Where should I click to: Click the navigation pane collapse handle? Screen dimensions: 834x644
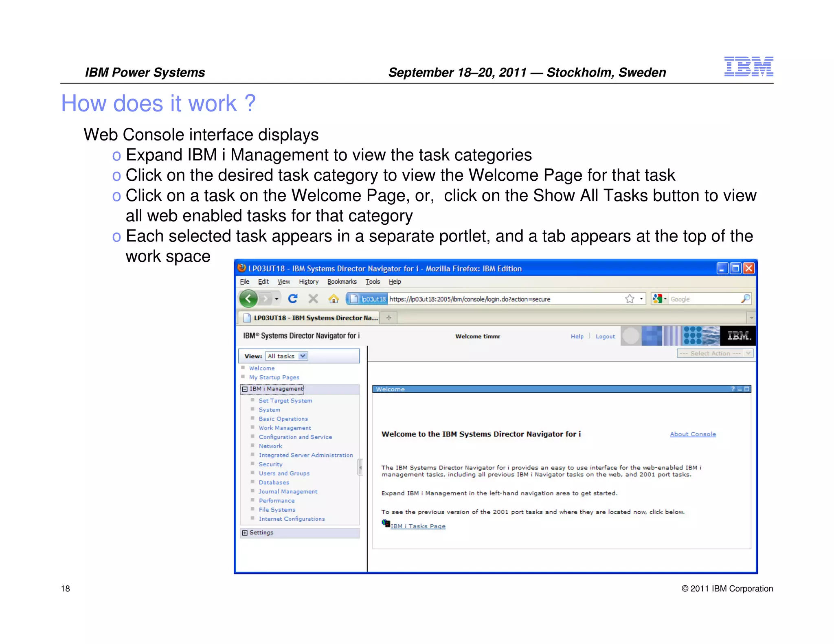coord(360,467)
